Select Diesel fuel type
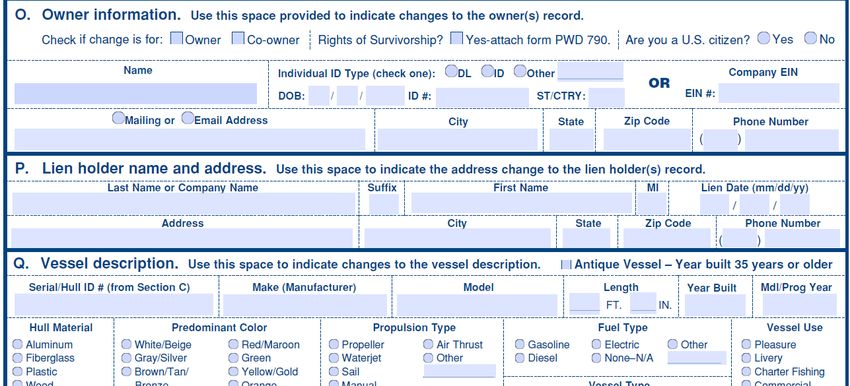 click(x=520, y=358)
